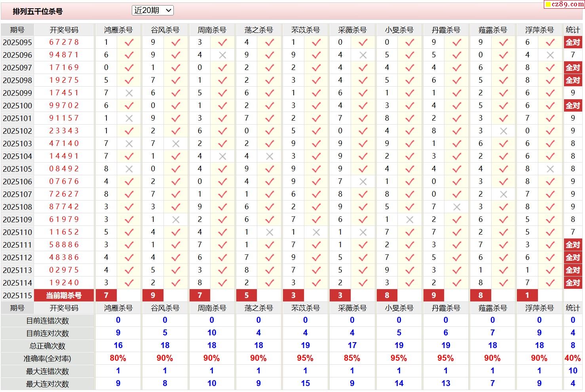
Task: Click the 80% accuracy value for 鸿雁杀号
Action: (x=118, y=358)
